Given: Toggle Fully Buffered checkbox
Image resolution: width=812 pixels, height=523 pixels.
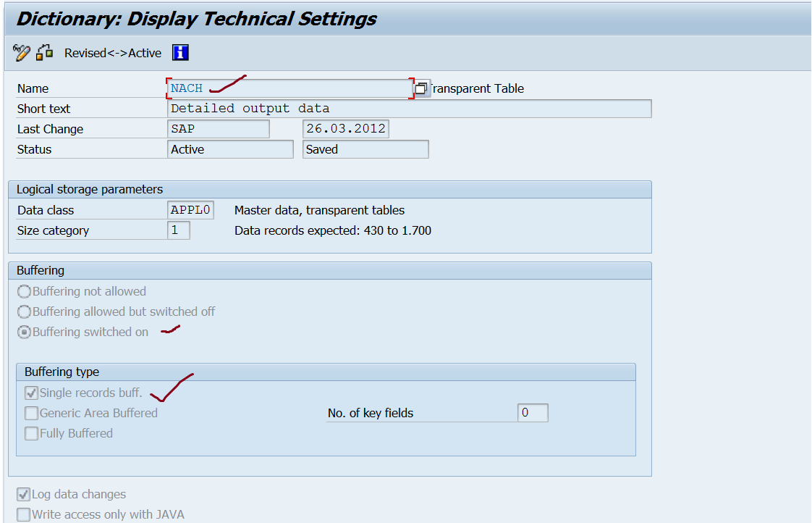Looking at the screenshot, I should (31, 433).
